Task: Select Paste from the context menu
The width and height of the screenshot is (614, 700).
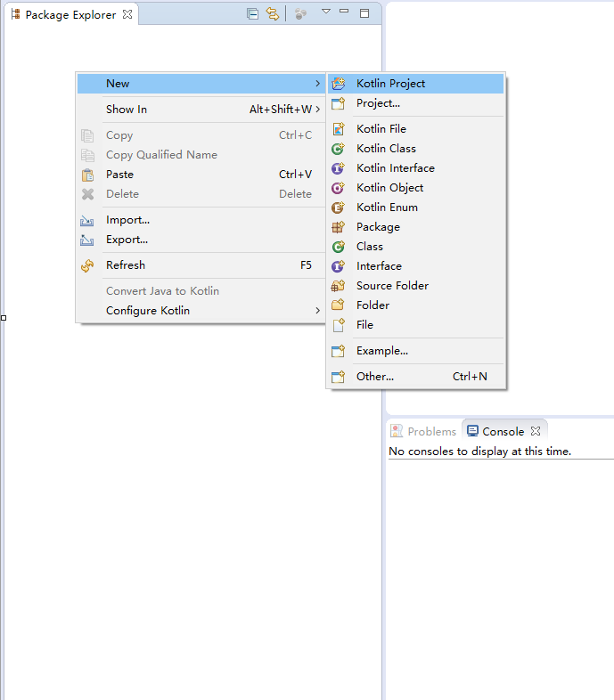Action: point(201,174)
